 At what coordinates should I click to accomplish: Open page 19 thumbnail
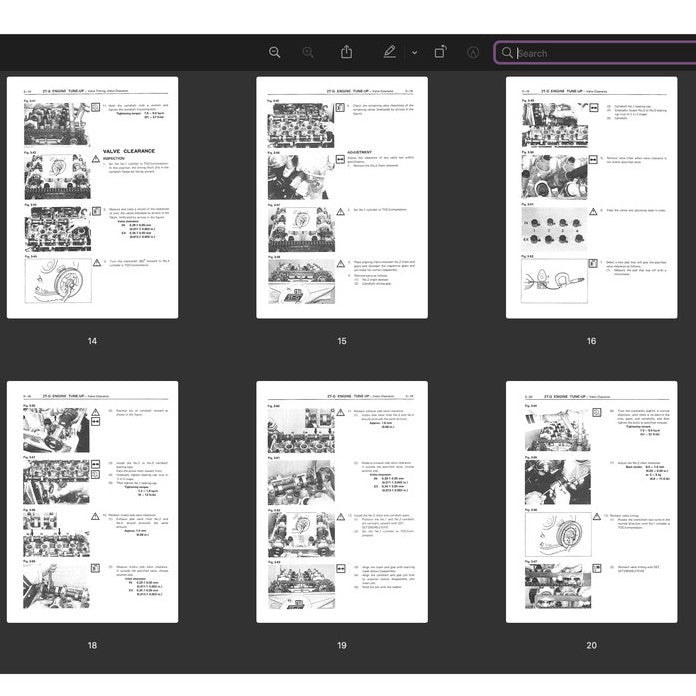[x=342, y=502]
